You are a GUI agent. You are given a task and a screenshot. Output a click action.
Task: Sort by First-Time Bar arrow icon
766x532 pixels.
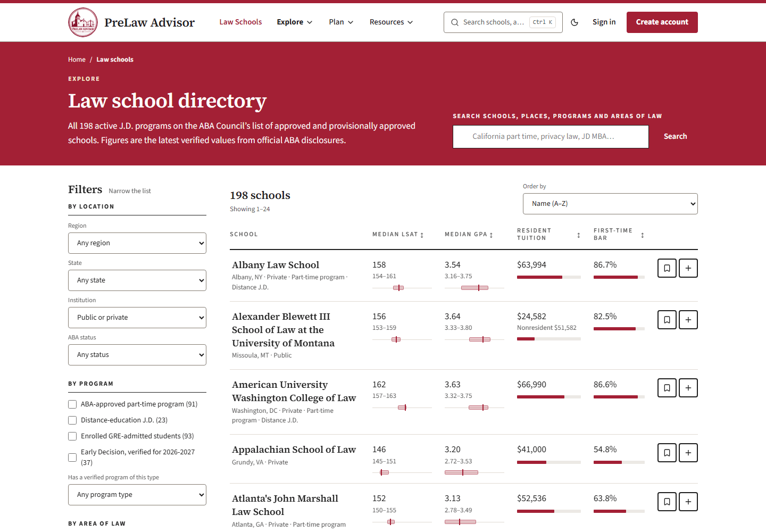643,235
